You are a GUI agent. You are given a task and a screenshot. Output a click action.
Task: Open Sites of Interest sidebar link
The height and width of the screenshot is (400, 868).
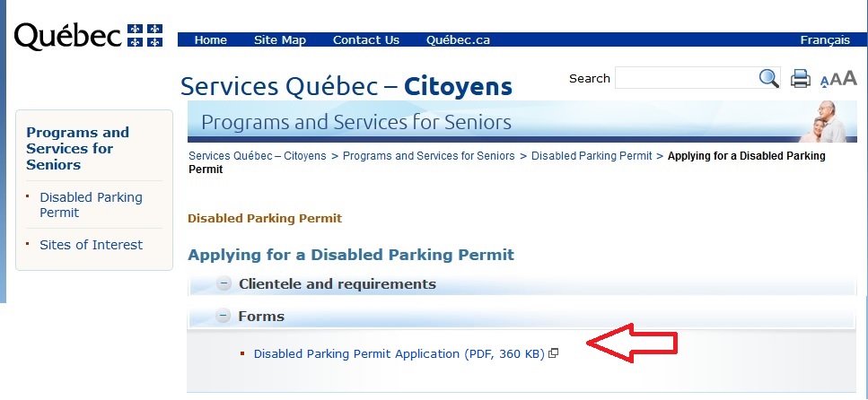pos(91,245)
